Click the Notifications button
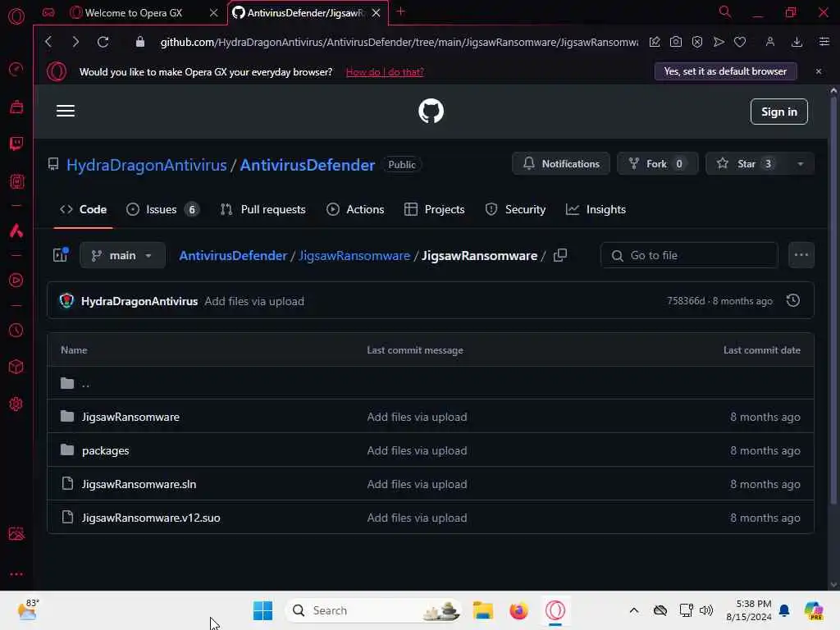 [x=561, y=164]
